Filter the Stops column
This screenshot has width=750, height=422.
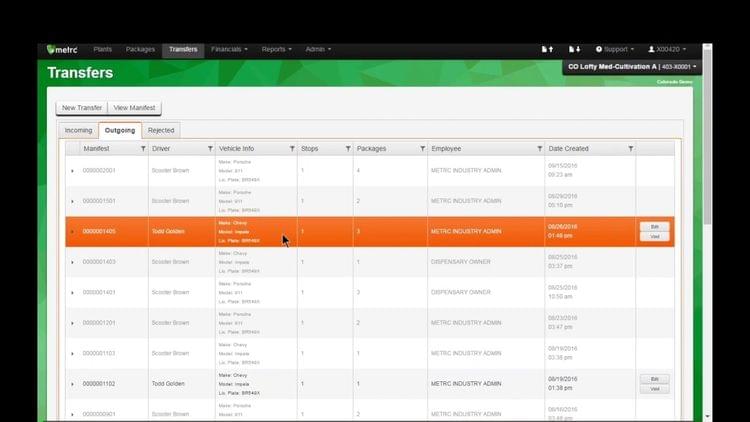tap(348, 149)
